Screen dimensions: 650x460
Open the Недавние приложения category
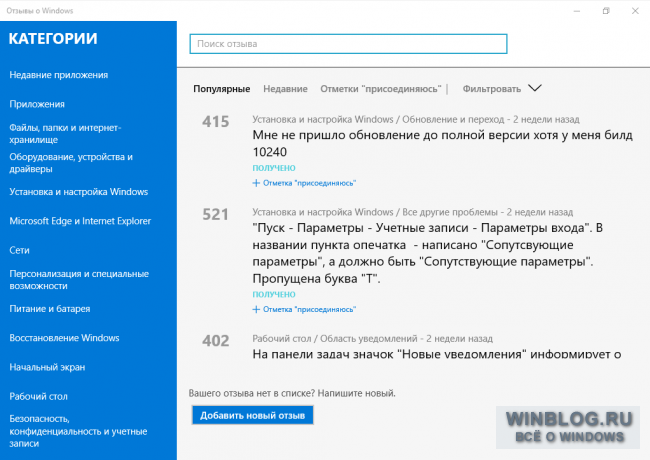(x=58, y=75)
